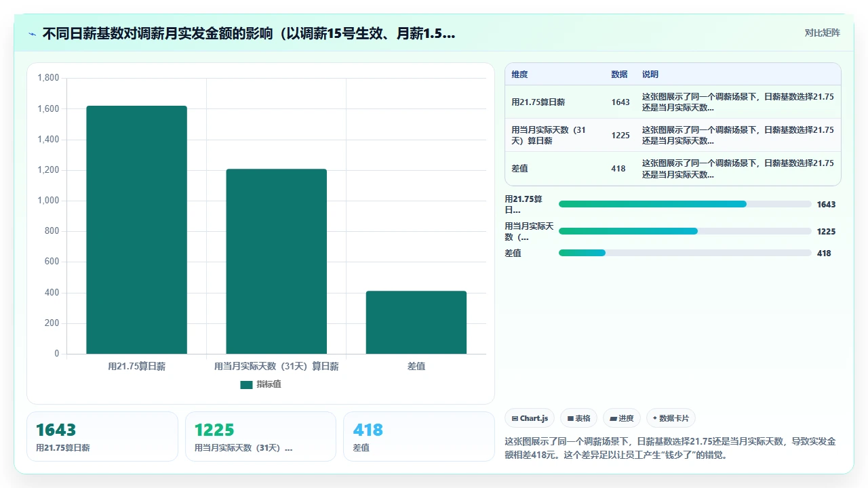The height and width of the screenshot is (488, 868).
Task: Click the 1225 table data cell
Action: coord(620,136)
